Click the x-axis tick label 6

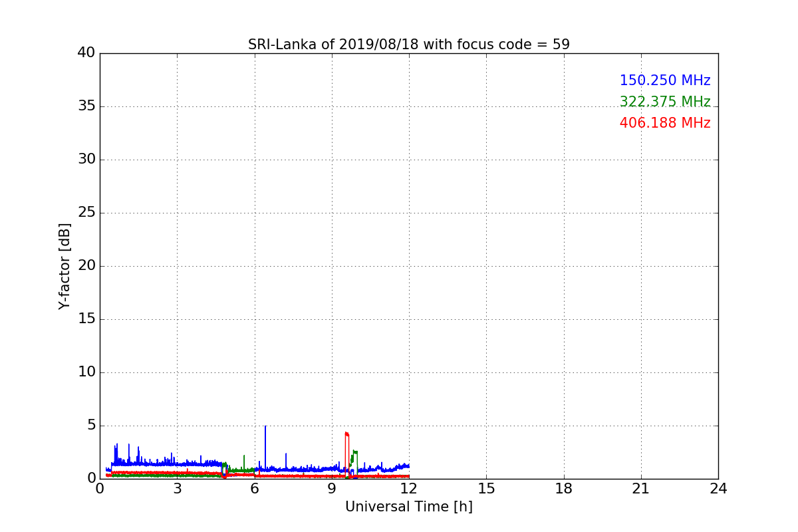[x=255, y=489]
